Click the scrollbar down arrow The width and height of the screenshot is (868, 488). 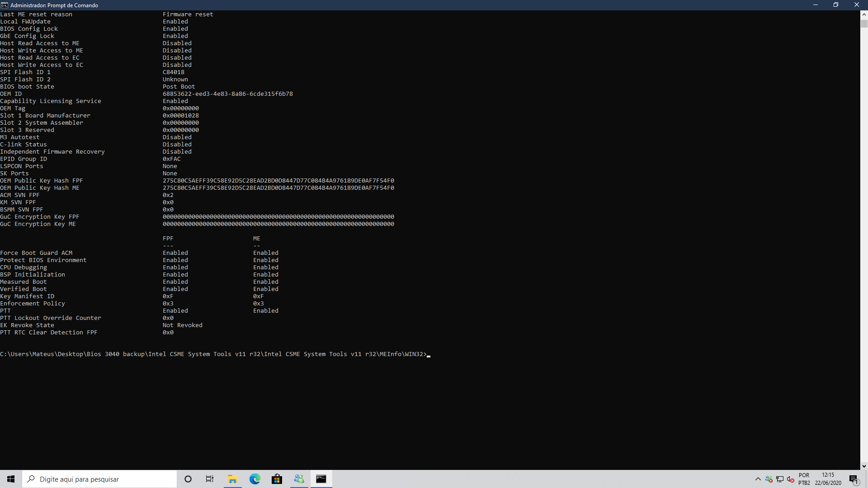pos(864,466)
